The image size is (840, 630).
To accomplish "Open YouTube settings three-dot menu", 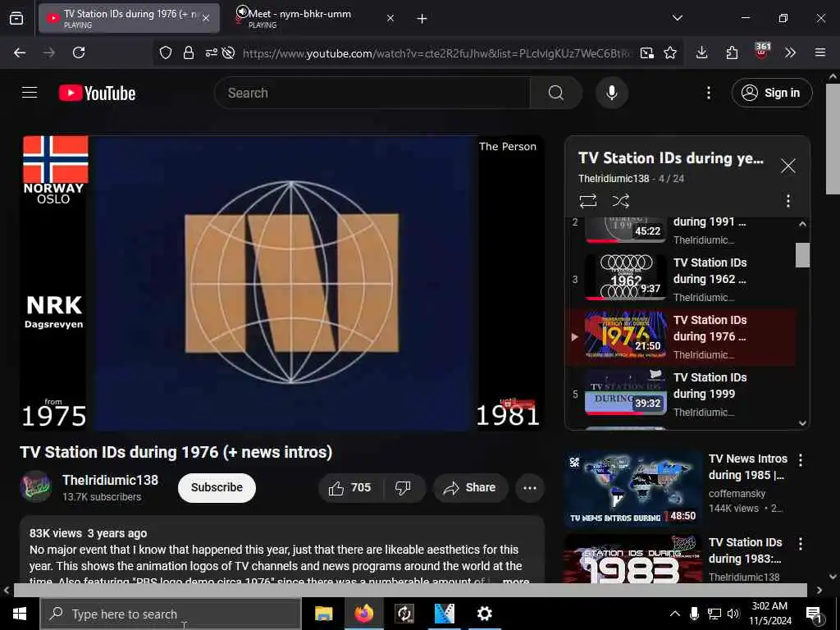I will click(709, 93).
